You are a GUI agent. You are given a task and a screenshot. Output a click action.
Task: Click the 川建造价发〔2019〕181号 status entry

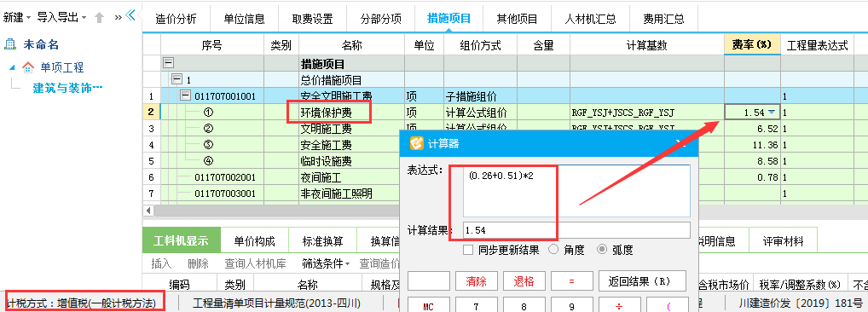point(801,303)
